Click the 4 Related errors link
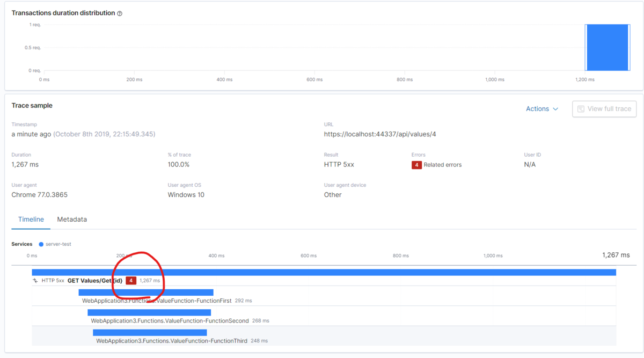 (437, 165)
